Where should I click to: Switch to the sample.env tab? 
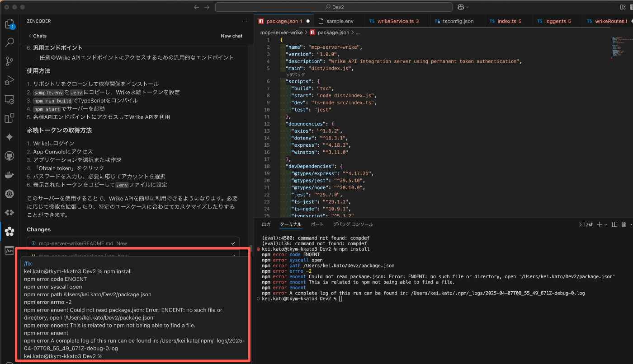coord(340,21)
